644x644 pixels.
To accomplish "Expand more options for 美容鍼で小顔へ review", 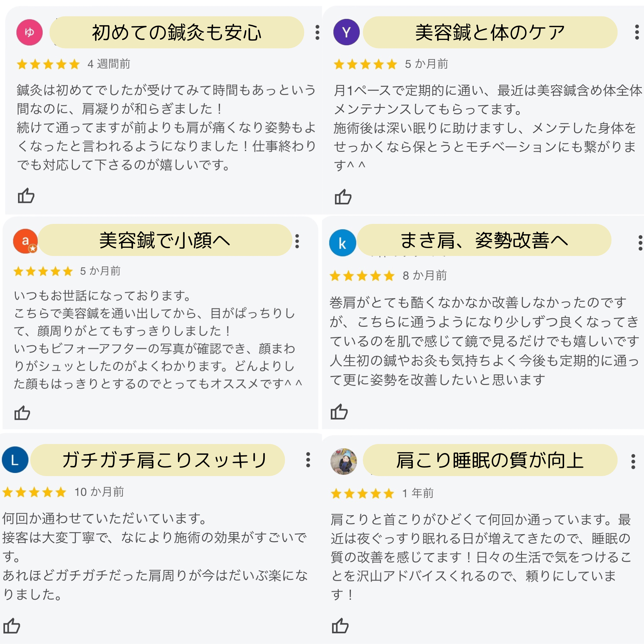I will (297, 241).
